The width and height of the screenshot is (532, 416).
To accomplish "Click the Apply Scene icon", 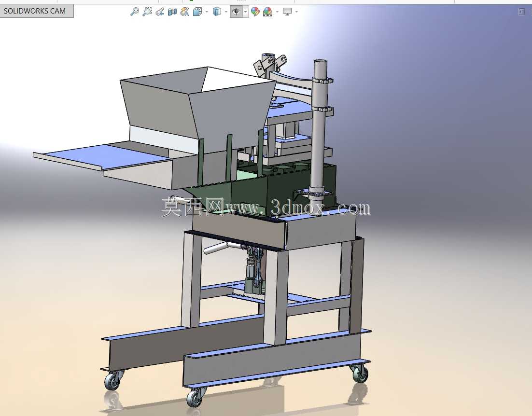I will point(268,12).
